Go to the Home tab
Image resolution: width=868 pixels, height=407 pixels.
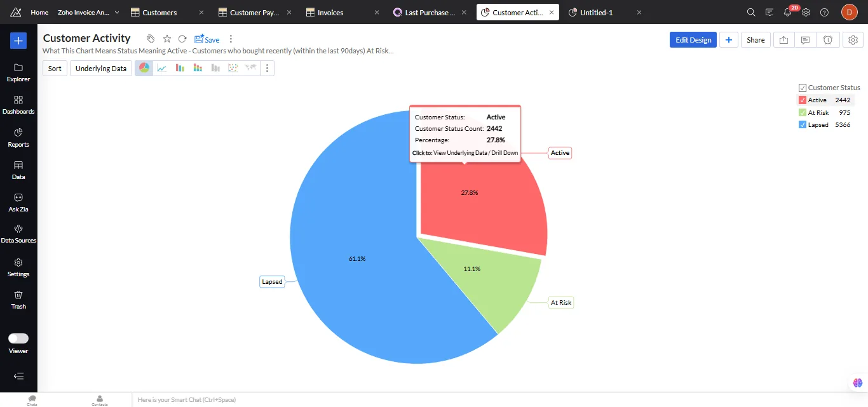click(x=39, y=12)
